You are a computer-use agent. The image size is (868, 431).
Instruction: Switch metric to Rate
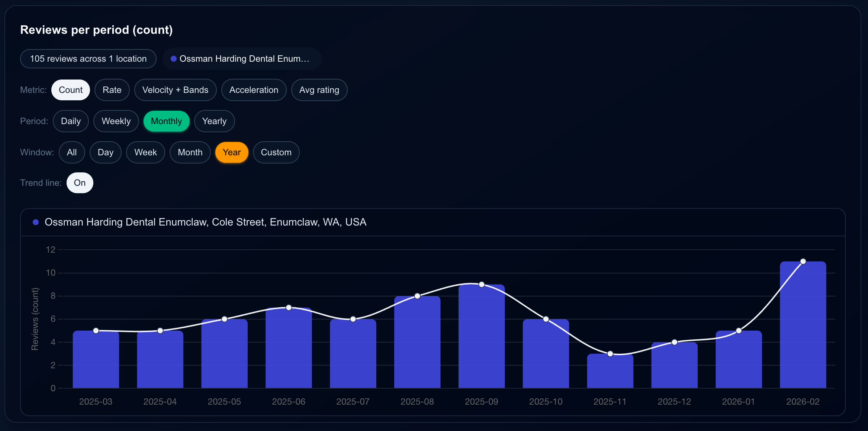click(112, 90)
